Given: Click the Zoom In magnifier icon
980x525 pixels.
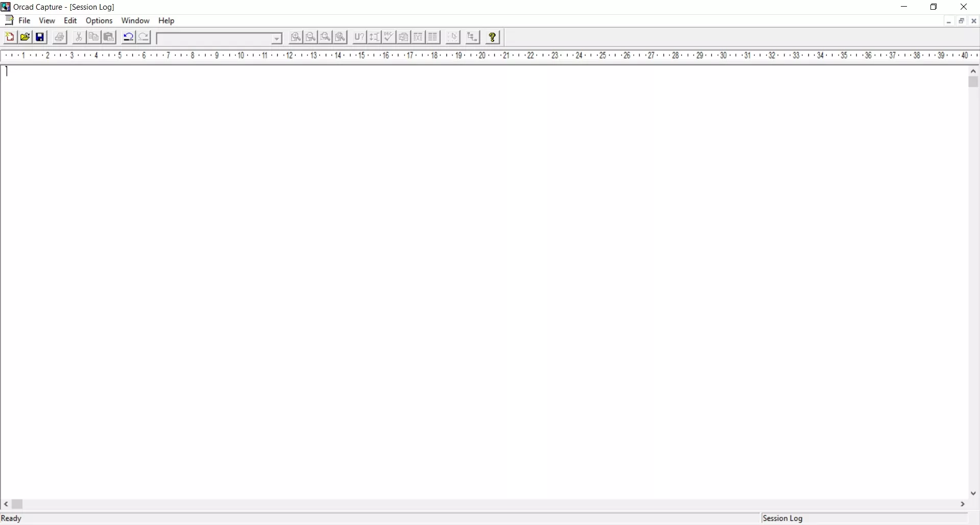Looking at the screenshot, I should click(x=296, y=37).
